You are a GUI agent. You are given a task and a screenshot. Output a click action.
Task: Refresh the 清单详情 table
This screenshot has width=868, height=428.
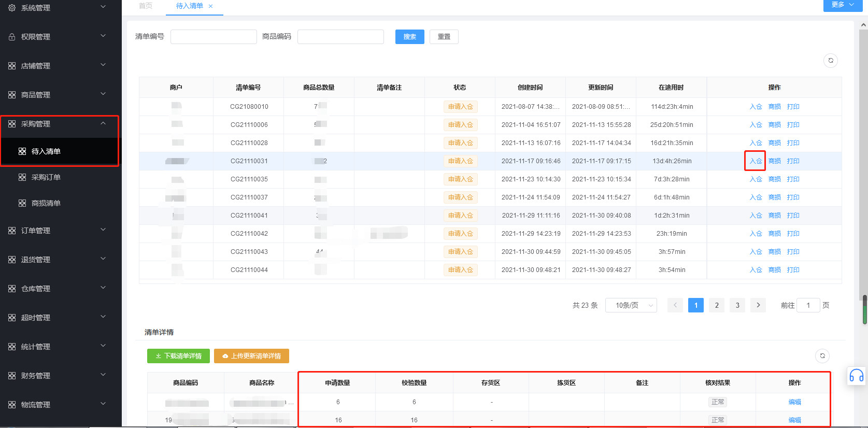tap(822, 356)
